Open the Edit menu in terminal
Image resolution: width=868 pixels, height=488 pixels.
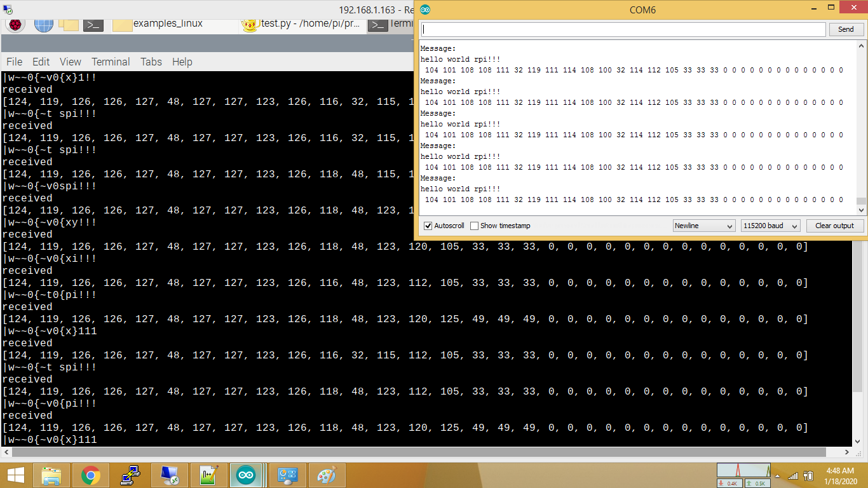tap(41, 62)
